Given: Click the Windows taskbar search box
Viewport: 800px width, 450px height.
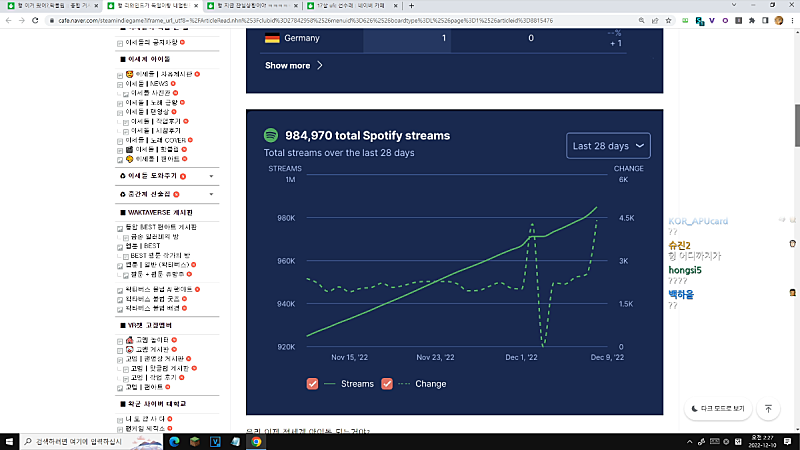Looking at the screenshot, I should [91, 441].
